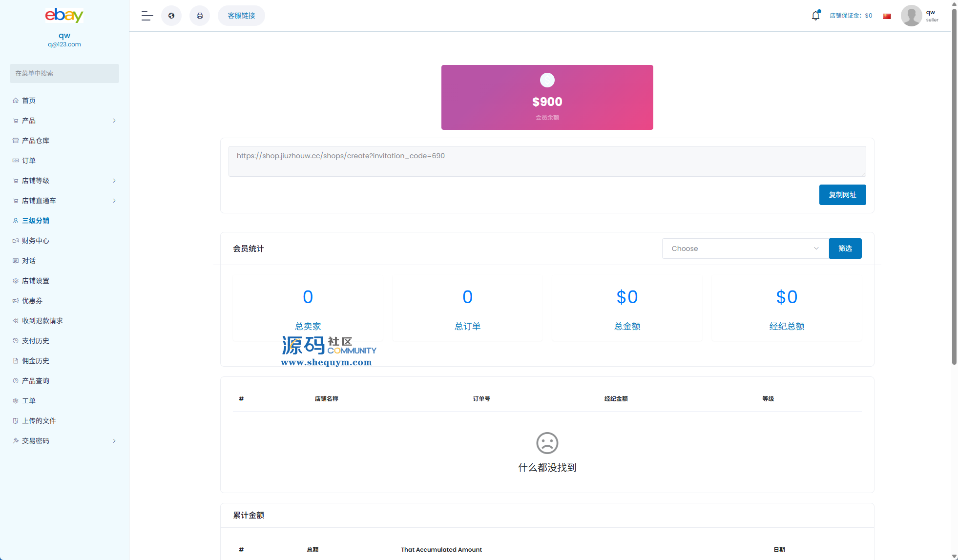Click the 筛选 filter button

click(845, 249)
